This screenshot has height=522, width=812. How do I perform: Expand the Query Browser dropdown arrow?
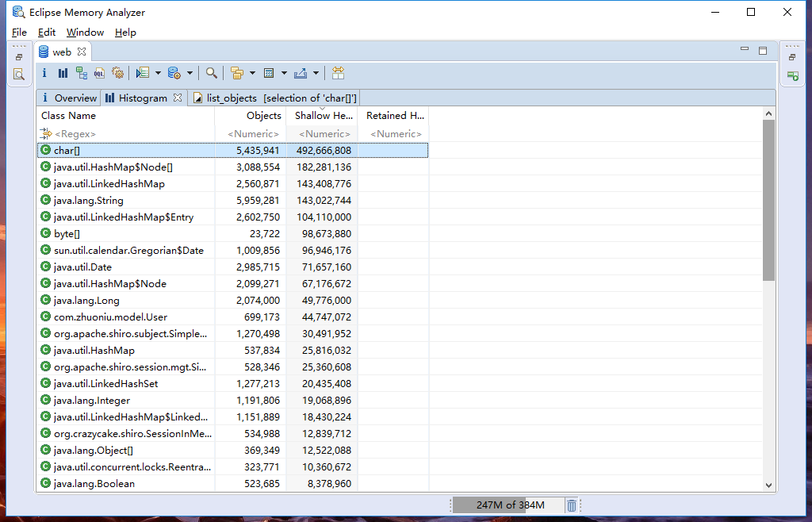(x=190, y=73)
